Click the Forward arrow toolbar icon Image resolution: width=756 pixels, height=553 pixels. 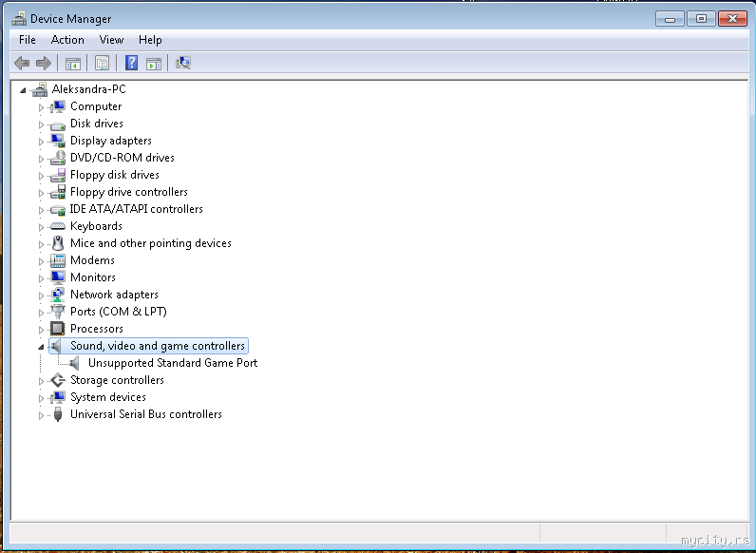tap(44, 63)
